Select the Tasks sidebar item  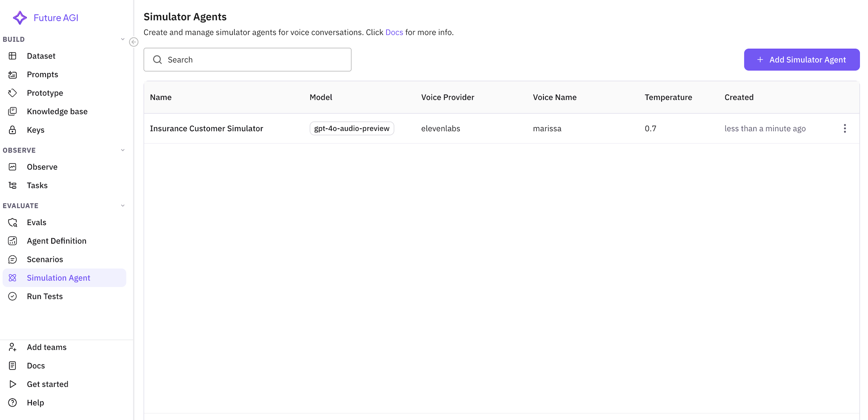click(37, 185)
